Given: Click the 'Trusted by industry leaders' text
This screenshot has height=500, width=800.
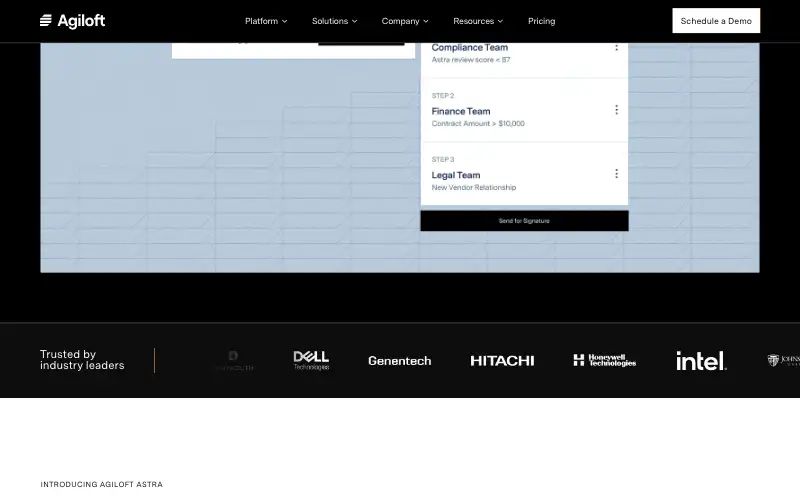Looking at the screenshot, I should click(82, 360).
